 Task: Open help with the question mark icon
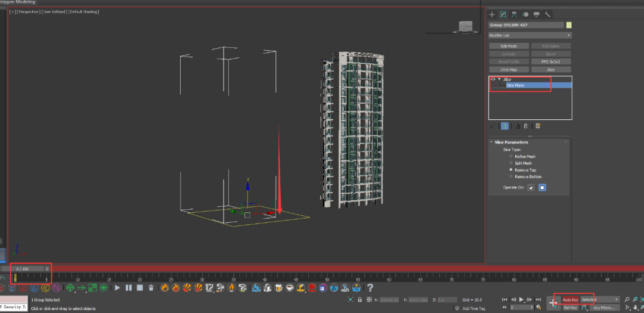pos(370,287)
